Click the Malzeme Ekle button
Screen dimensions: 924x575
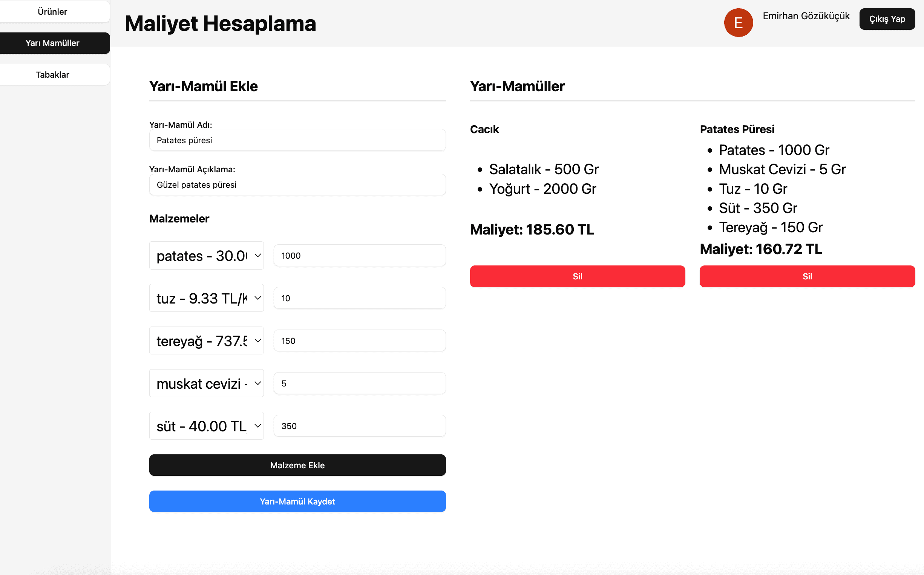(297, 465)
